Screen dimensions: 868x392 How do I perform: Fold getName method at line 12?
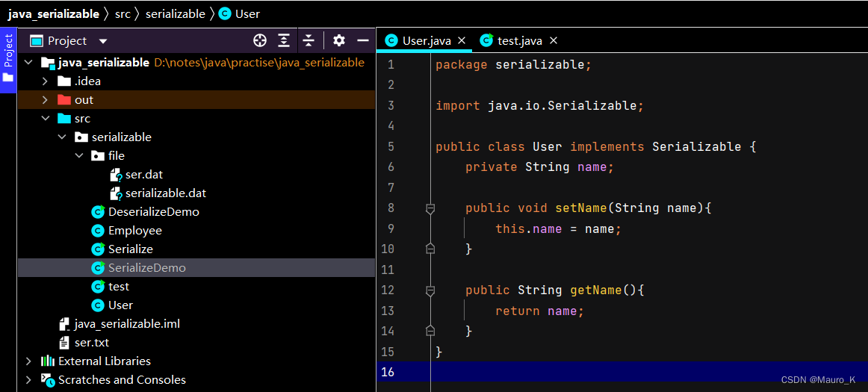(x=430, y=290)
